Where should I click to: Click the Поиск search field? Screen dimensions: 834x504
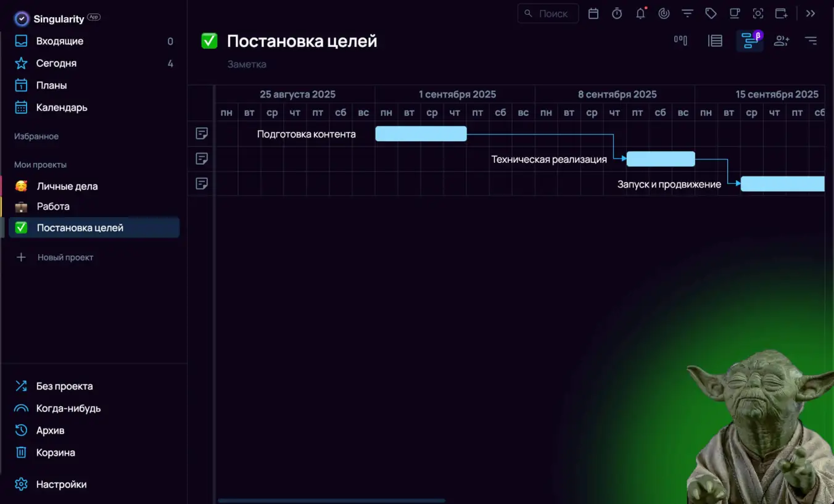pyautogui.click(x=548, y=14)
